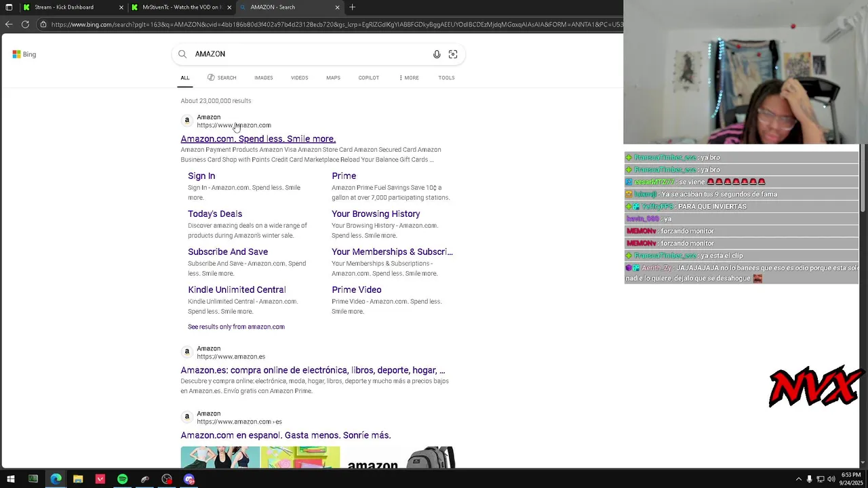Open the volume control in tray
Image resolution: width=868 pixels, height=488 pixels.
(x=831, y=479)
